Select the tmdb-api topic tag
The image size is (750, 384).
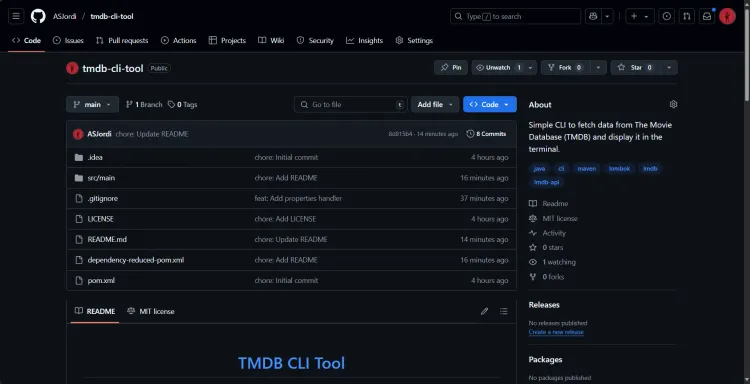click(x=546, y=182)
